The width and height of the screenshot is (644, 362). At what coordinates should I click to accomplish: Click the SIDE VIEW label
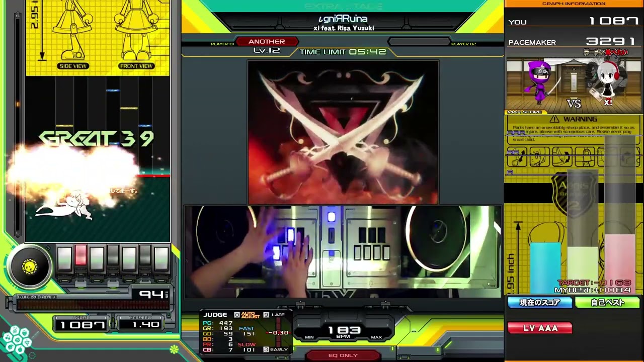tap(73, 66)
